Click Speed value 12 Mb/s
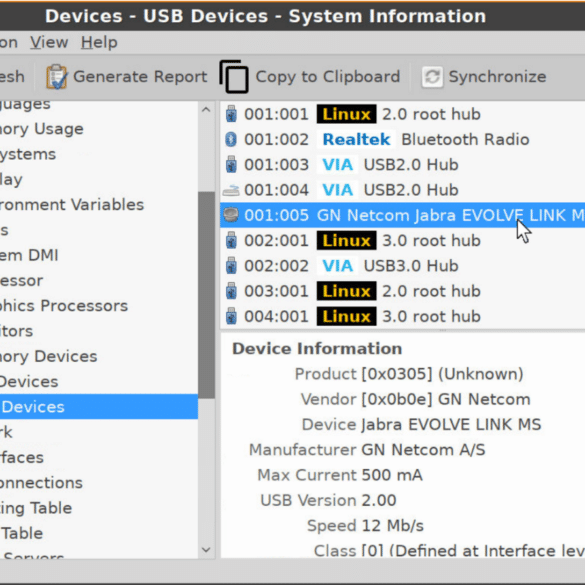Screen dimensions: 585x585 (392, 525)
